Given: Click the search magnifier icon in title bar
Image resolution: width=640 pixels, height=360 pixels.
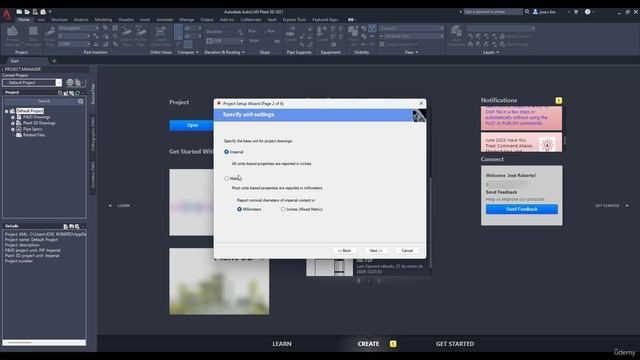Looking at the screenshot, I should point(527,12).
